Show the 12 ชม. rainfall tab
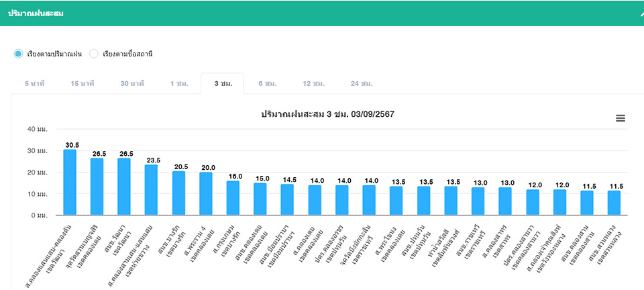This screenshot has width=644, height=290. (x=313, y=83)
